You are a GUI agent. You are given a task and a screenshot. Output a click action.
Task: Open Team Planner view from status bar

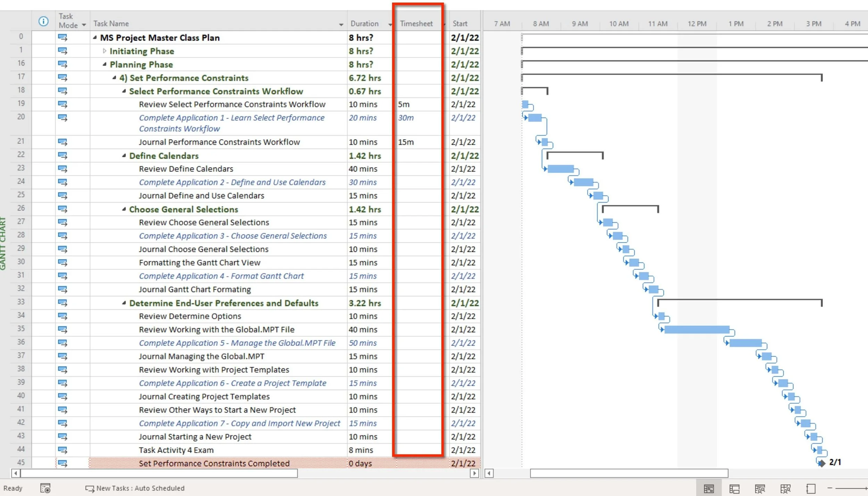tap(760, 489)
